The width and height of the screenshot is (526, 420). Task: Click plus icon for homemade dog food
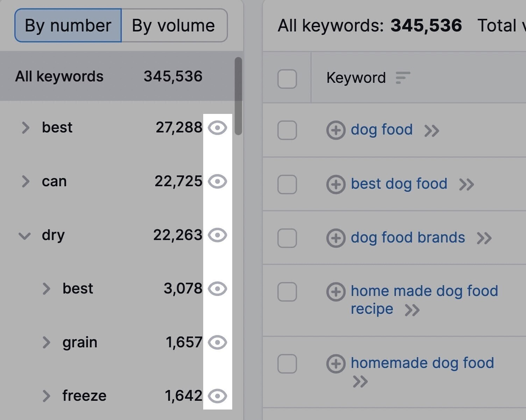pyautogui.click(x=336, y=363)
